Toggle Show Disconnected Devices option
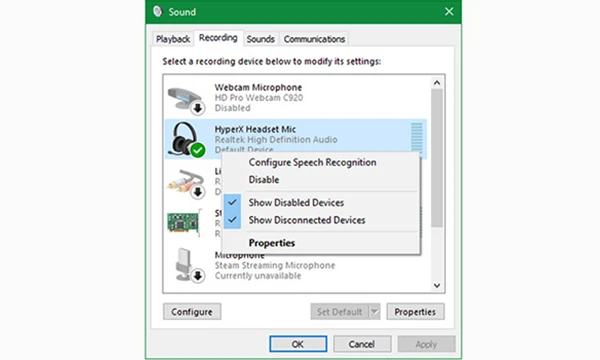Screen dimensions: 600x360 point(307,220)
